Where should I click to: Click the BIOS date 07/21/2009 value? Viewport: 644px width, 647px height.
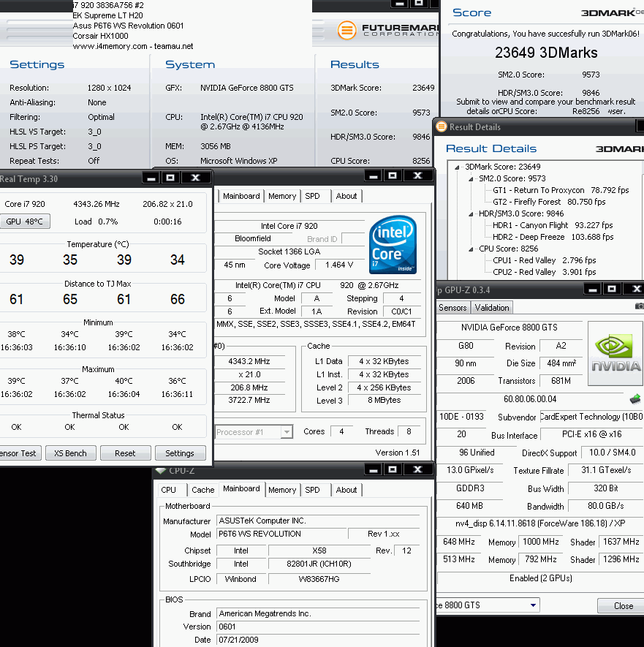pyautogui.click(x=318, y=640)
